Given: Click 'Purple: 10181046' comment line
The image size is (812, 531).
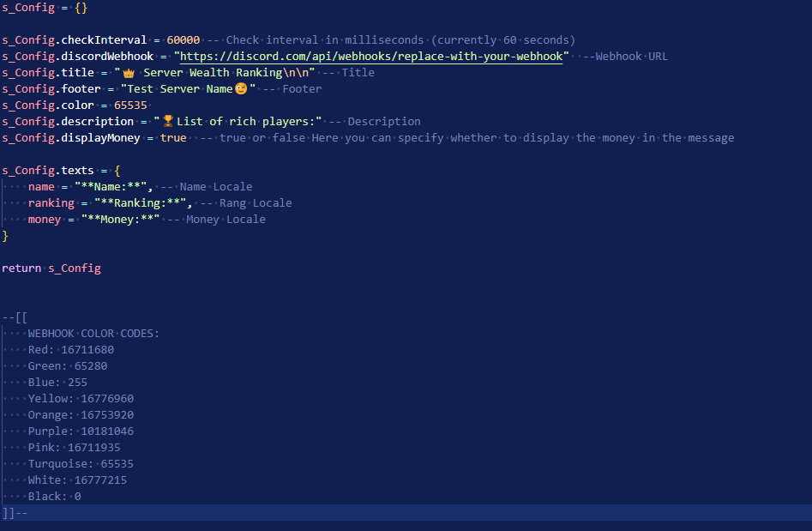Looking at the screenshot, I should [81, 431].
